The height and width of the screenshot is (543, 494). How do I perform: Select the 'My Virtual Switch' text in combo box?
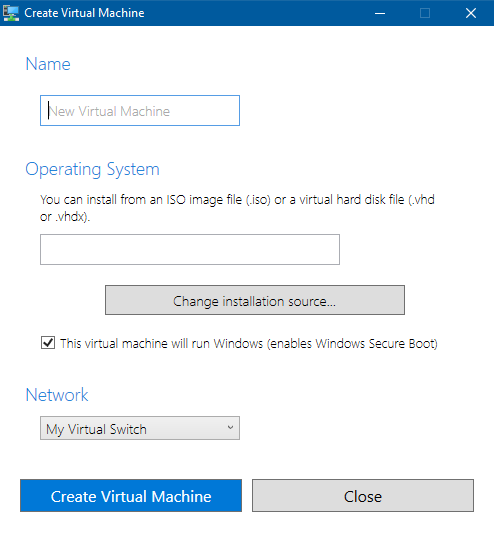tap(97, 429)
